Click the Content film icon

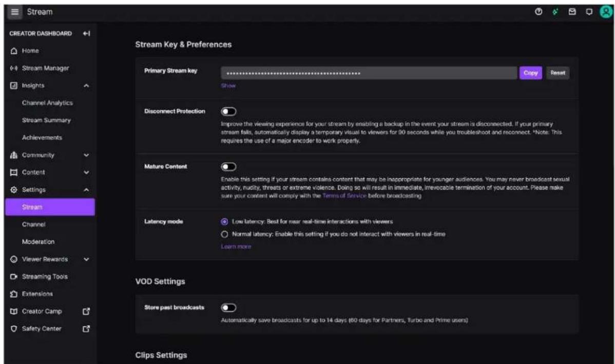click(x=14, y=172)
